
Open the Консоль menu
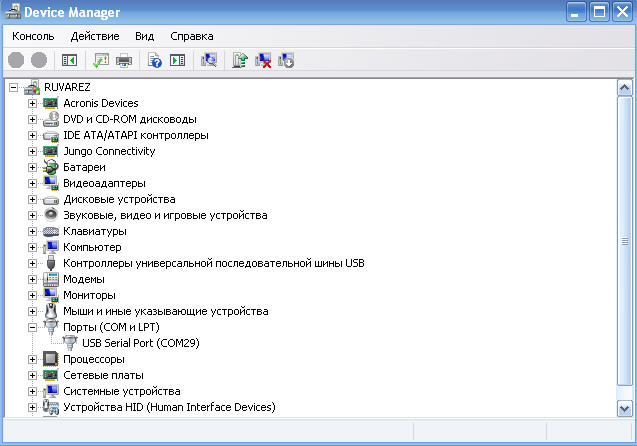click(x=33, y=36)
